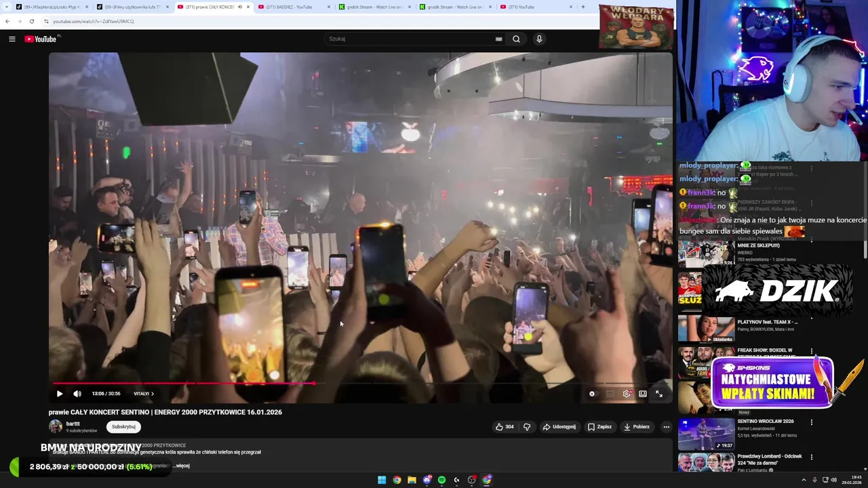
Task: Open a new browser tab with plus
Action: pos(583,7)
